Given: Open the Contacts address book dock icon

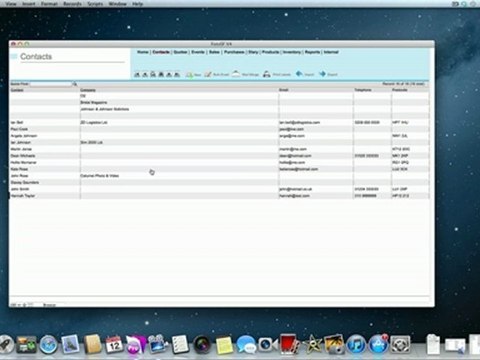Looking at the screenshot, I should click(x=92, y=345).
